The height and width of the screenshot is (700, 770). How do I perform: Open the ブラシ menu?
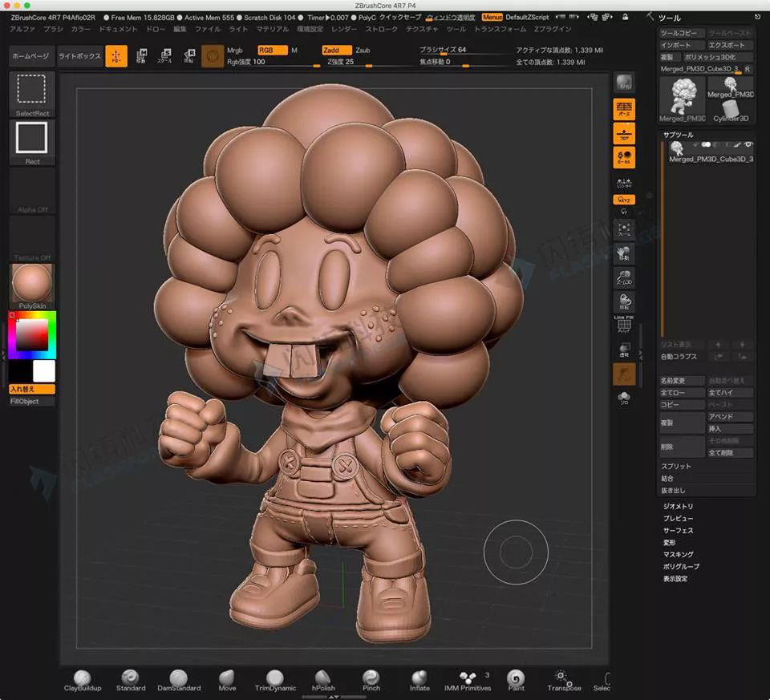pyautogui.click(x=53, y=30)
